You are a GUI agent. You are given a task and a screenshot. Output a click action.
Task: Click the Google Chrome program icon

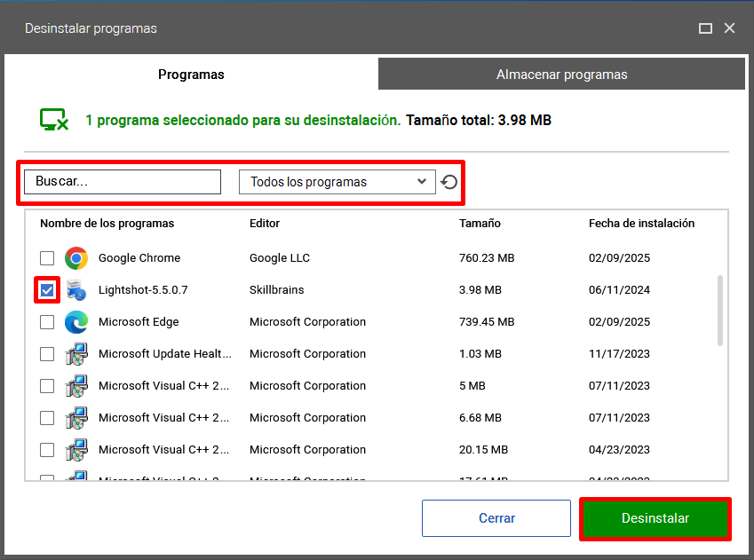76,258
